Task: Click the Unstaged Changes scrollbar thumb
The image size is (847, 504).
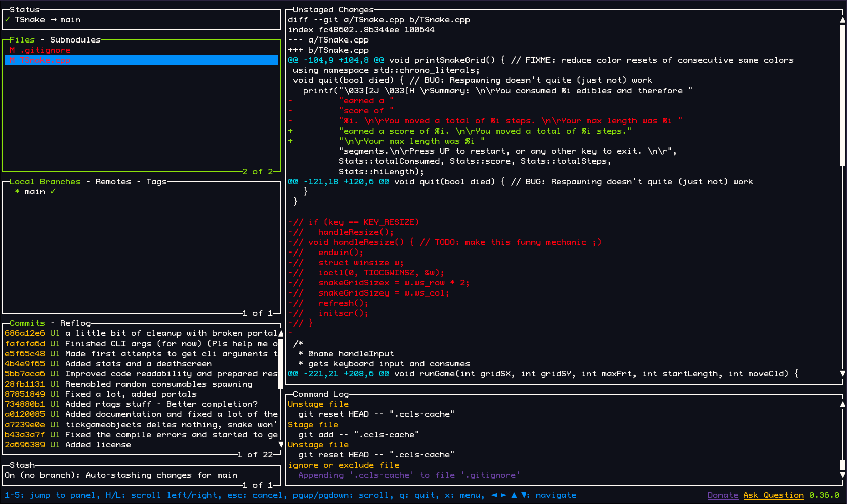Action: pos(842,96)
